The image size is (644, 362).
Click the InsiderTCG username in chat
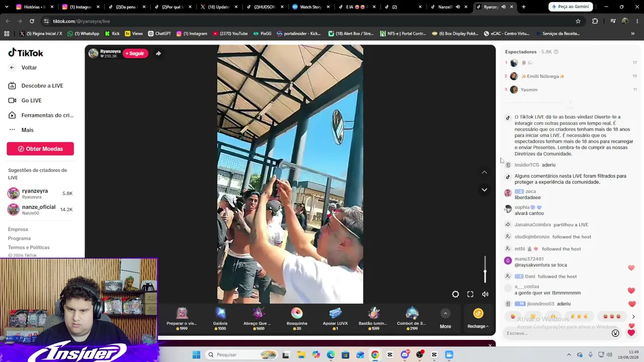pyautogui.click(x=527, y=165)
